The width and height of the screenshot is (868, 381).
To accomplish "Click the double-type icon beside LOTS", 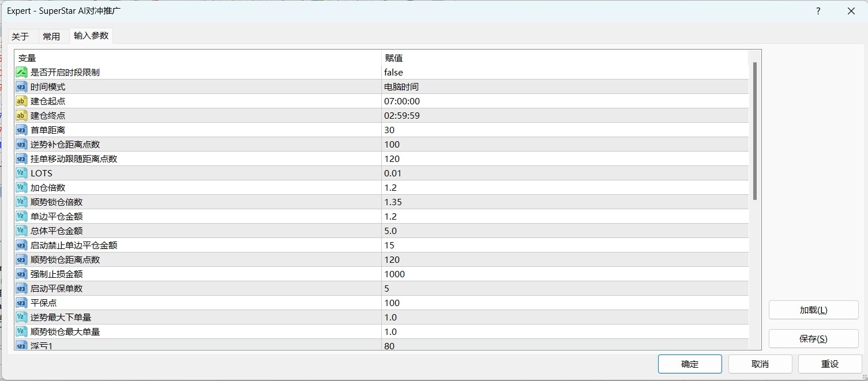I will click(21, 173).
